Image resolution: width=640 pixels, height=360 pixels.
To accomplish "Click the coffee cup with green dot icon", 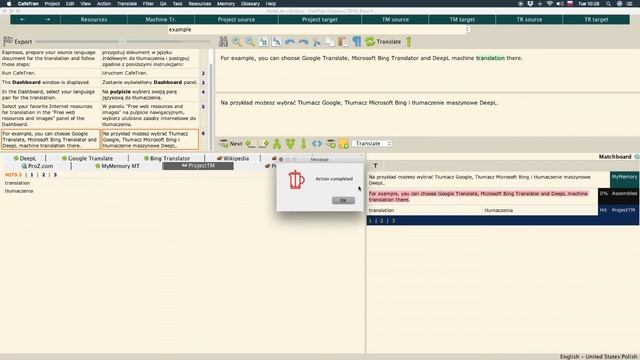I will coord(330,144).
